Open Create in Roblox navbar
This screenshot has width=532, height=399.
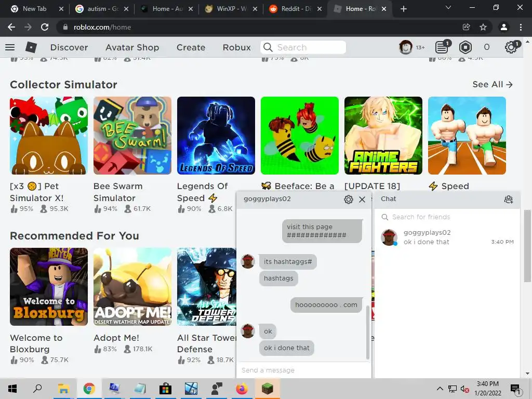tap(191, 47)
